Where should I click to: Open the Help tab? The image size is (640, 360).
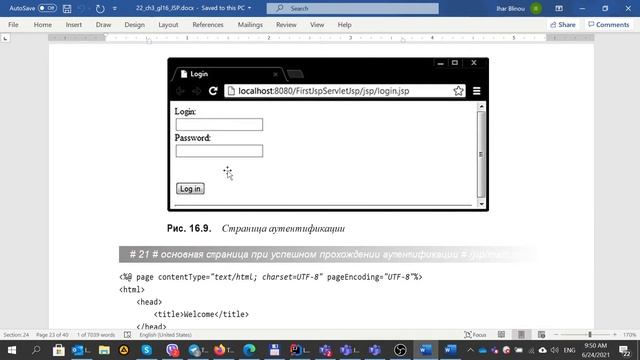click(x=344, y=24)
